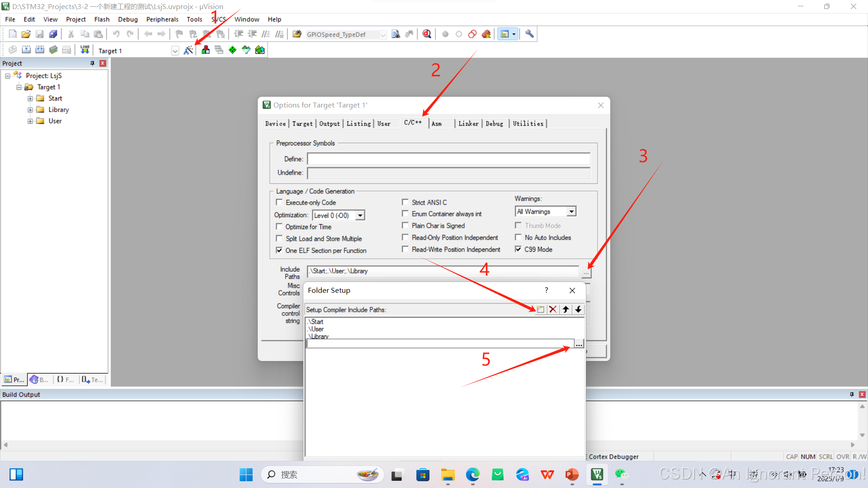Open Manage Project Items icon
The height and width of the screenshot is (488, 868).
[x=206, y=50]
